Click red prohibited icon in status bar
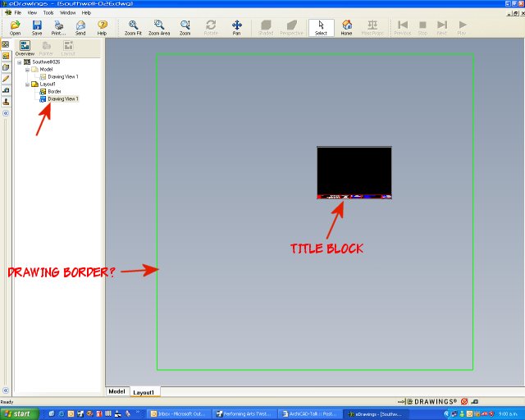 coord(464,402)
